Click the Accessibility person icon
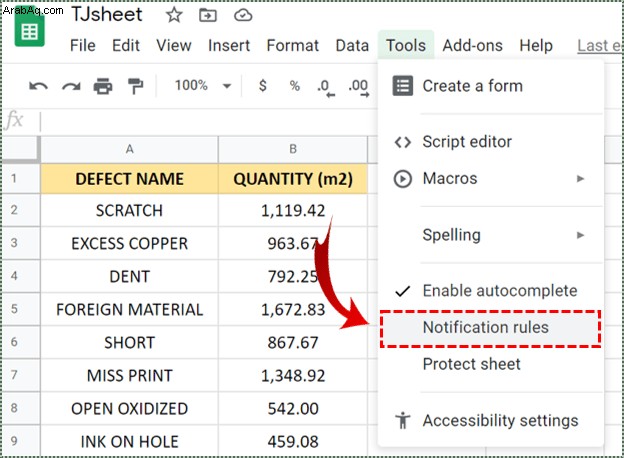The height and width of the screenshot is (458, 624). (x=403, y=421)
